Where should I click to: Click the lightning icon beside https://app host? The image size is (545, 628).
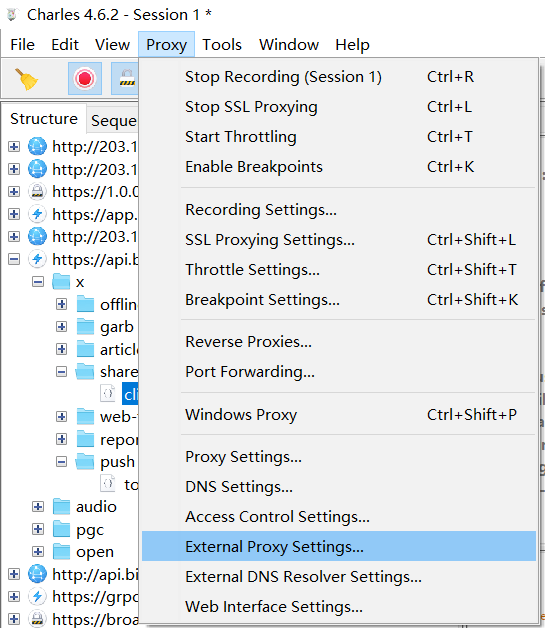coord(37,214)
